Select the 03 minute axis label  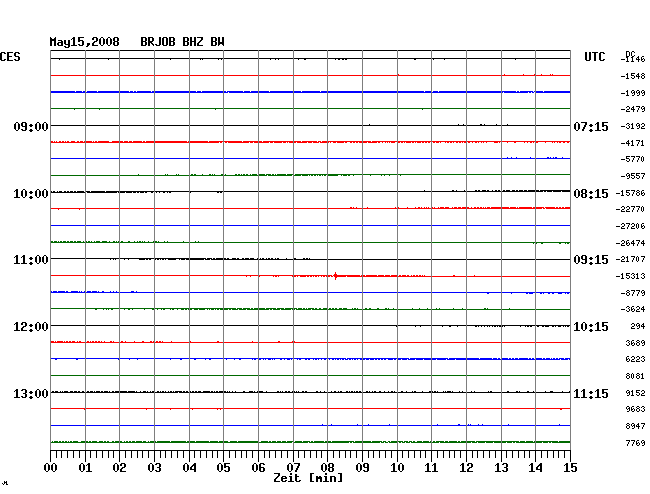154,468
